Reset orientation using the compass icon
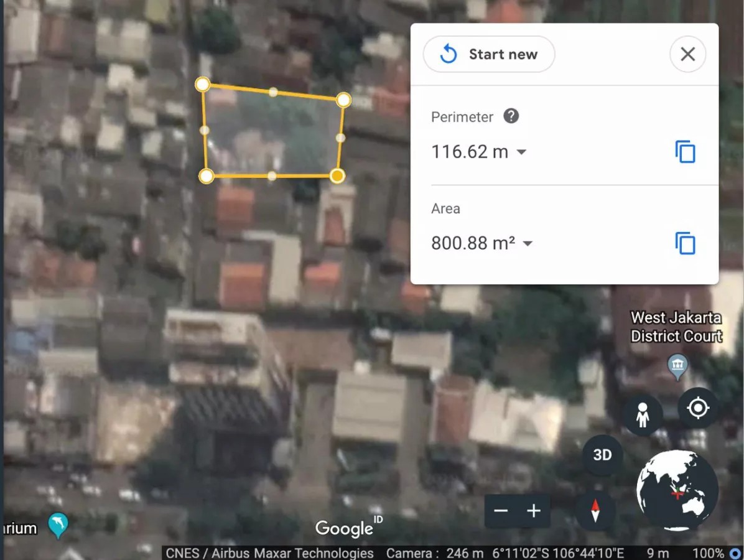Image resolution: width=744 pixels, height=560 pixels. pos(595,511)
